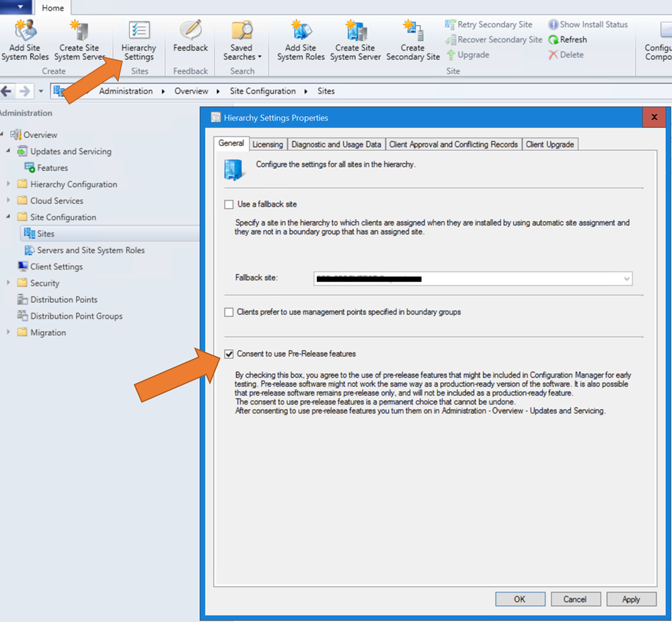Click Administration in the breadcrumb
Viewport: 672px width, 622px height.
[x=126, y=91]
